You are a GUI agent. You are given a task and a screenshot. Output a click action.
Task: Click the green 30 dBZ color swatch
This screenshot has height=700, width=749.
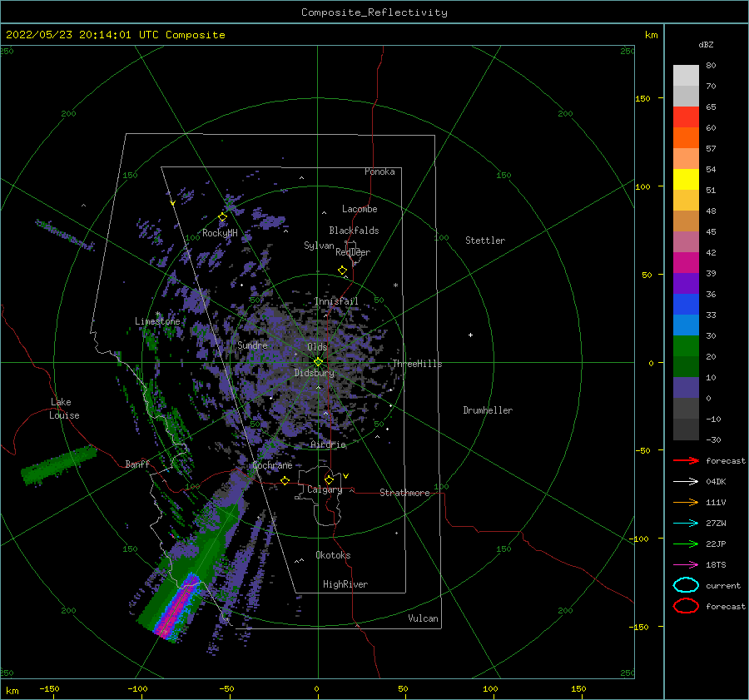[686, 346]
